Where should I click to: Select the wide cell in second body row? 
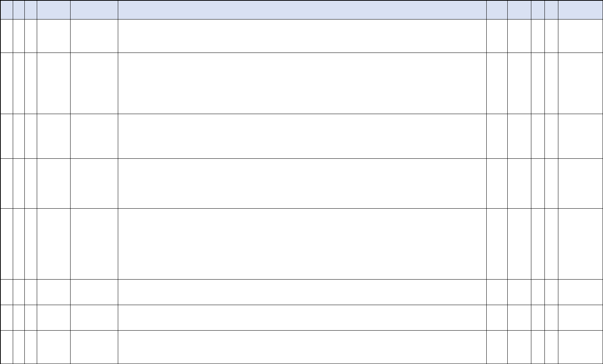click(302, 83)
